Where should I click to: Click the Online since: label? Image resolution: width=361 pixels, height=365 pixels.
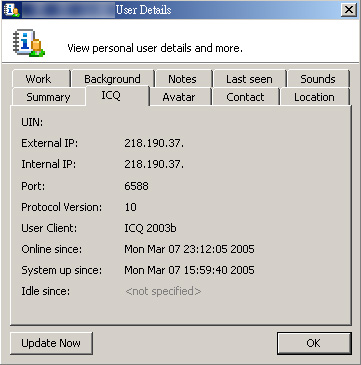(51, 249)
